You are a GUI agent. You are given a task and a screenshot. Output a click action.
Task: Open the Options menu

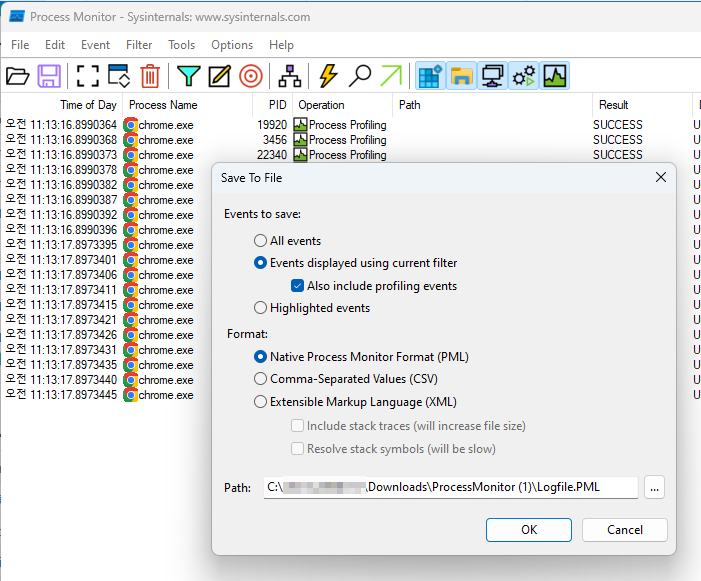232,45
